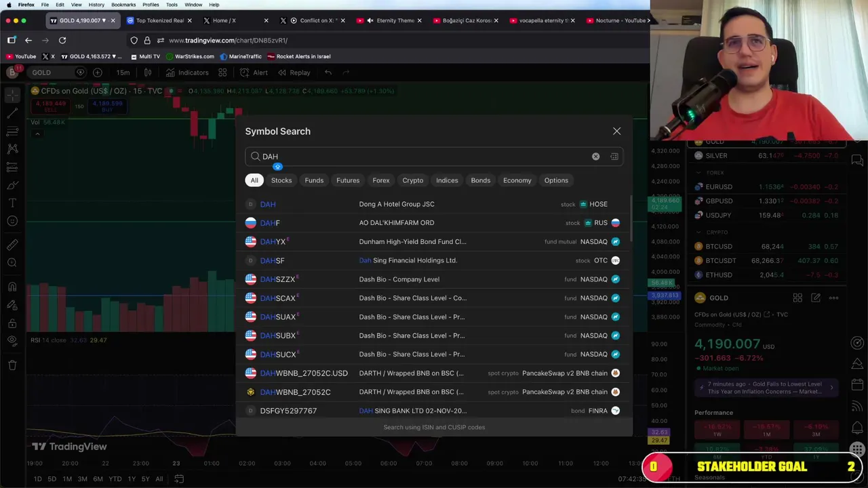This screenshot has width=868, height=488.
Task: Choose DAHF AO DAL'KHIMFARM result
Action: pyautogui.click(x=434, y=223)
